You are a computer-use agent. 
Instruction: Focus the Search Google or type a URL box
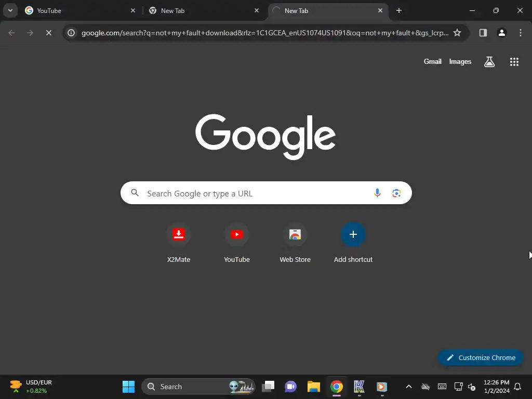(x=266, y=193)
